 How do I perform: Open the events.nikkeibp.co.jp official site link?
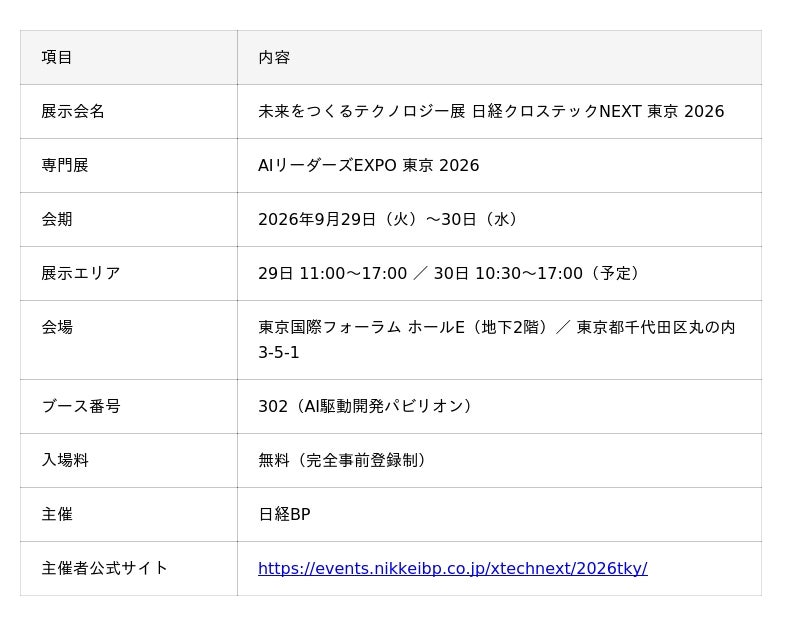point(453,568)
